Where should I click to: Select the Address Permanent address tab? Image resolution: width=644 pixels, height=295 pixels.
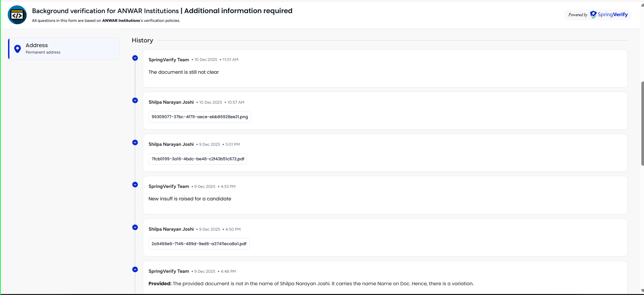click(64, 49)
